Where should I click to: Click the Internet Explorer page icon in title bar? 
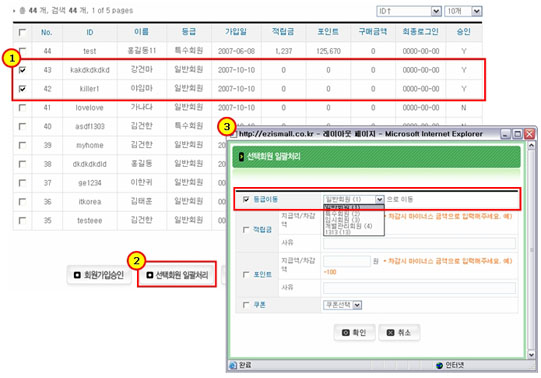point(234,134)
